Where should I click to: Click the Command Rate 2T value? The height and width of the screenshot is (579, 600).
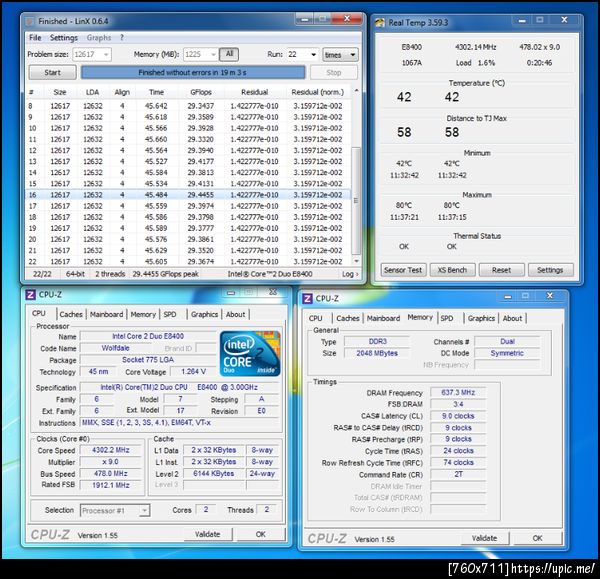point(458,475)
